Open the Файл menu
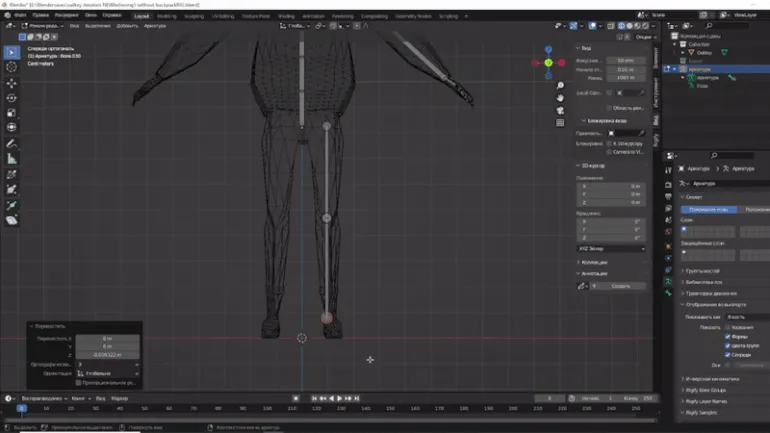 click(x=20, y=16)
